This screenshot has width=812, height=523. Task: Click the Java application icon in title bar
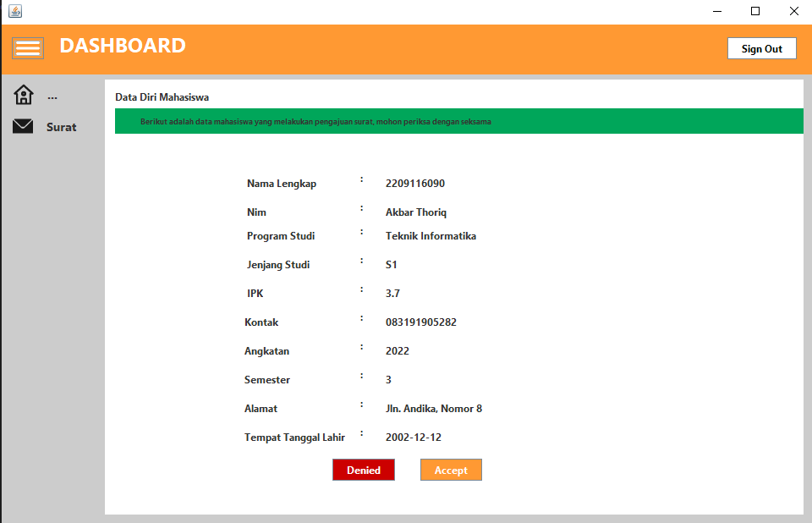pos(13,11)
